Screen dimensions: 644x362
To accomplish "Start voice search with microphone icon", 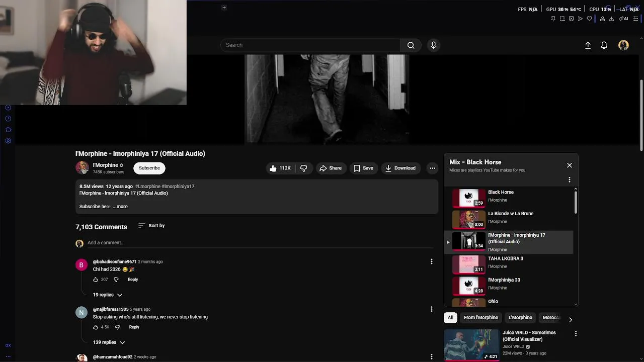I will click(434, 45).
